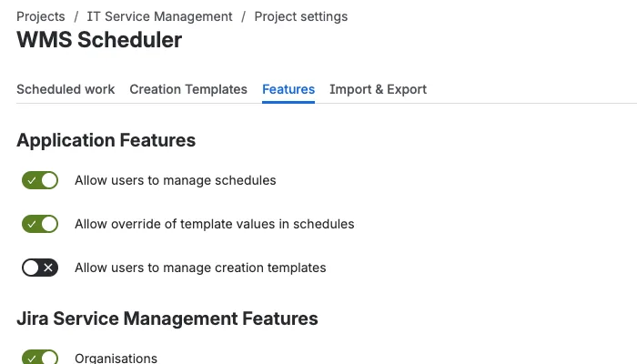Click the Organisations label text
Screen dimensions: 637x364
pos(116,359)
